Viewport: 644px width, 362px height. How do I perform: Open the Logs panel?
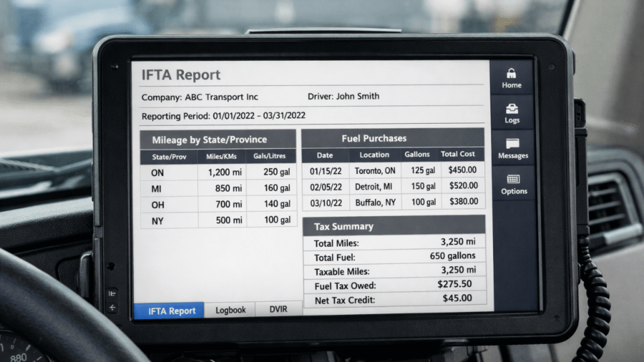pyautogui.click(x=511, y=113)
